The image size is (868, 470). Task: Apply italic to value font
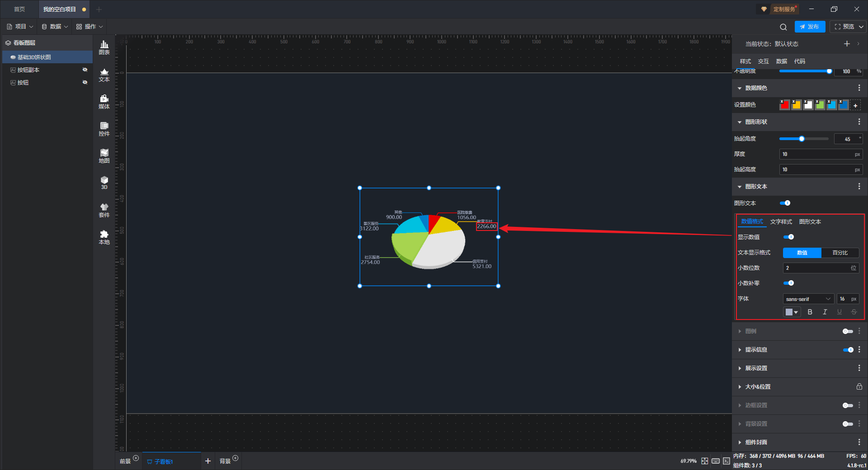[825, 312]
